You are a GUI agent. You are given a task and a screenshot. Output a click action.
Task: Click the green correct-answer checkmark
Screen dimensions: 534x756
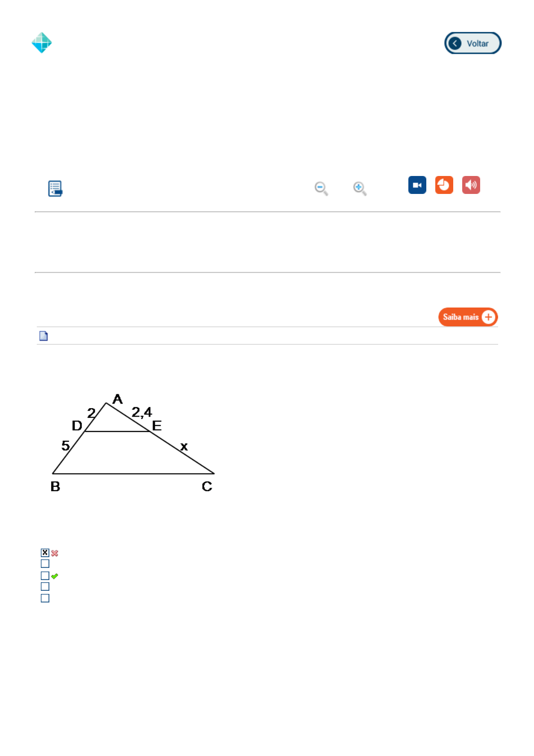point(55,576)
